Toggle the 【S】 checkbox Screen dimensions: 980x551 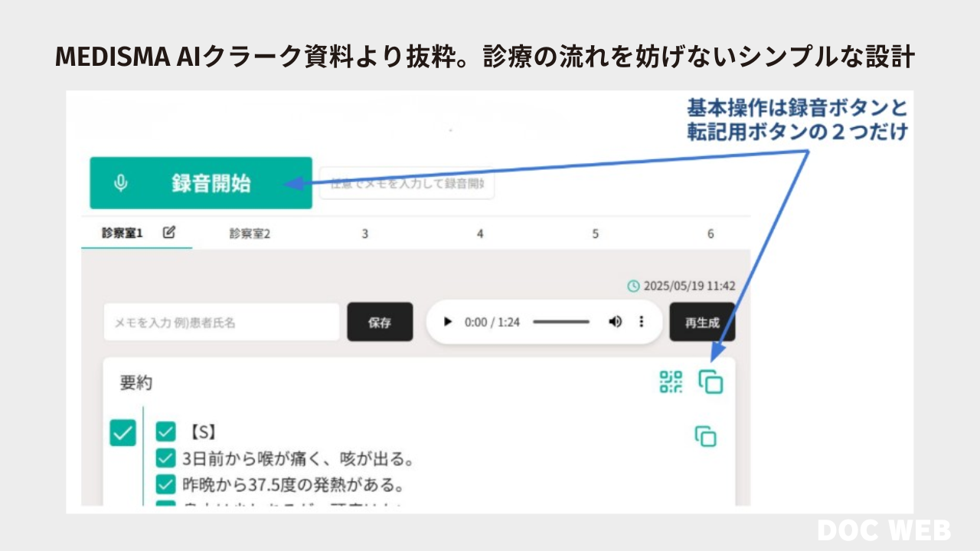tap(166, 432)
